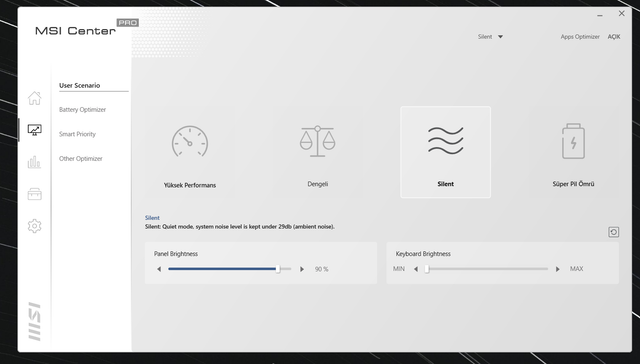Image resolution: width=640 pixels, height=364 pixels.
Task: Click the Apps Optimizer label
Action: click(580, 37)
